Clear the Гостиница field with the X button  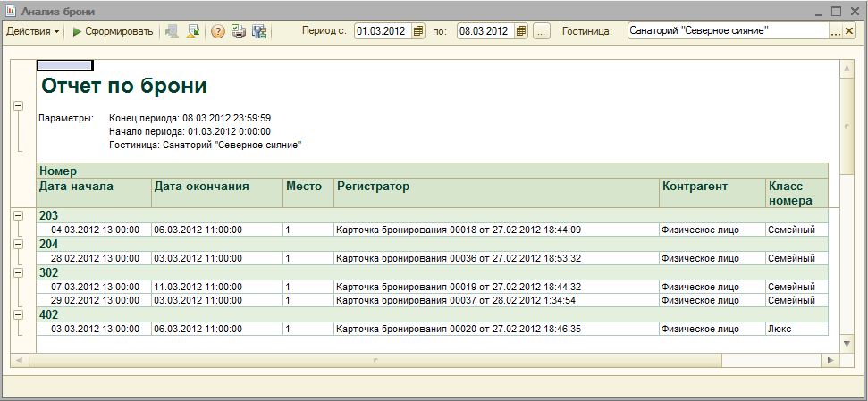click(x=849, y=31)
